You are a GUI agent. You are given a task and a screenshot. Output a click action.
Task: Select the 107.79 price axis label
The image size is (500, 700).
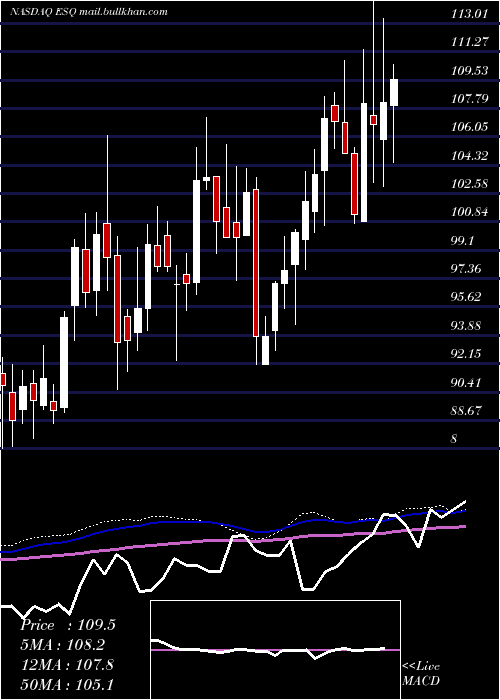point(470,99)
